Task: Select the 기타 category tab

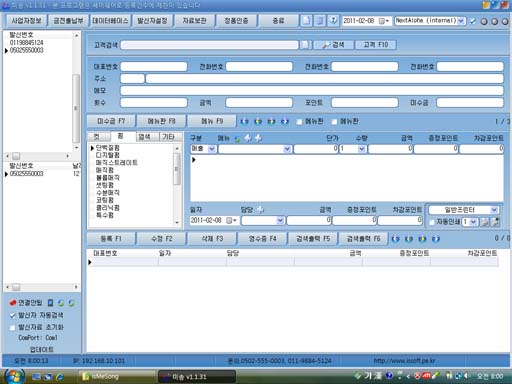Action: 168,137
